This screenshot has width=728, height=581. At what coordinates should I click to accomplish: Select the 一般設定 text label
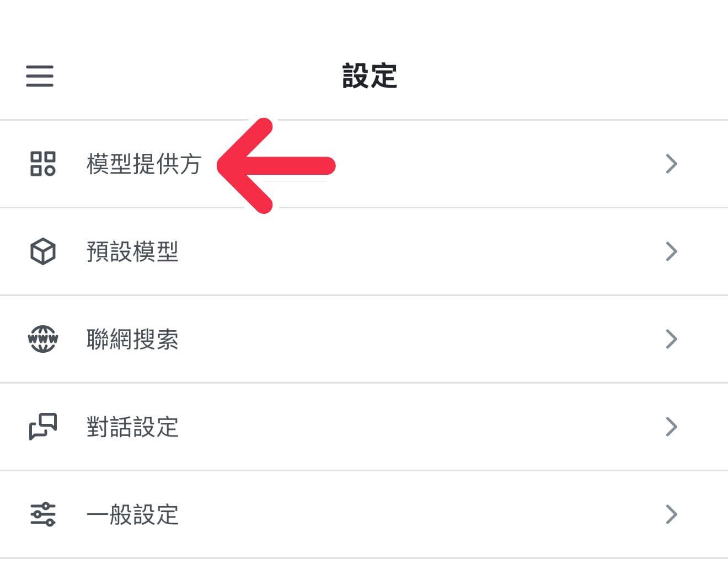(x=132, y=515)
